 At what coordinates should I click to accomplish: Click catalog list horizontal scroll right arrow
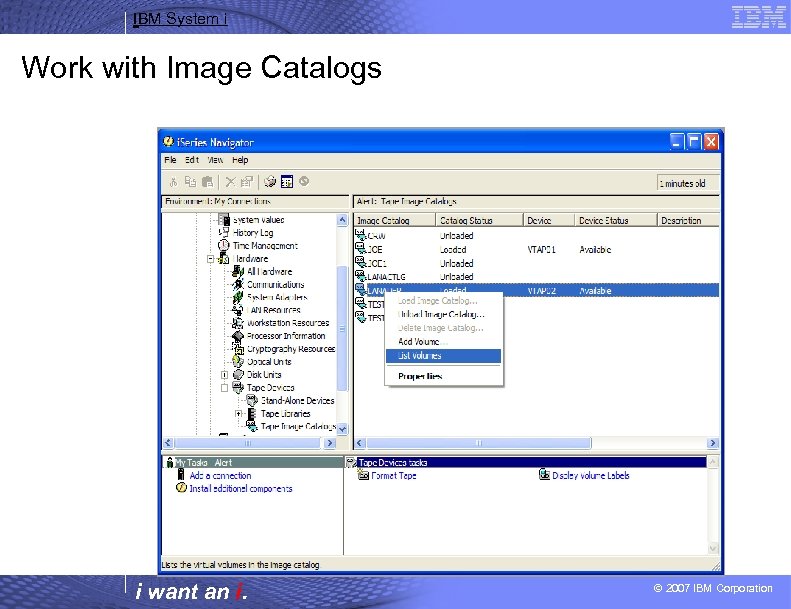712,443
